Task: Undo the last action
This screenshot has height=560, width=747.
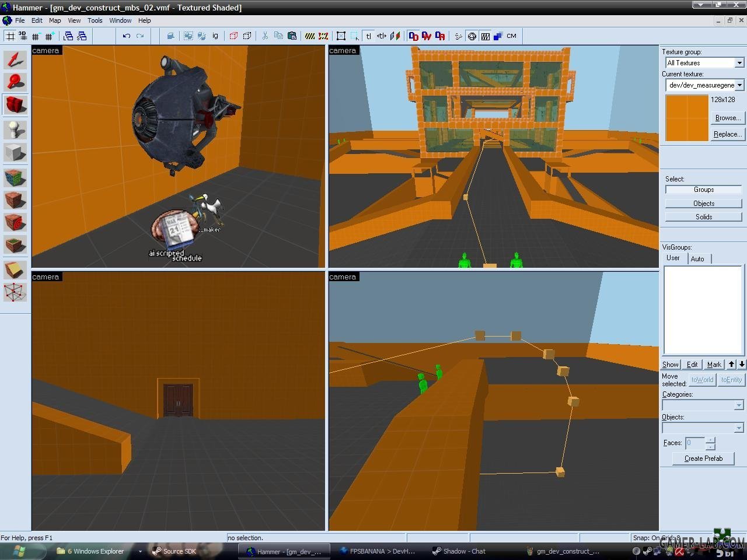Action: pos(126,36)
